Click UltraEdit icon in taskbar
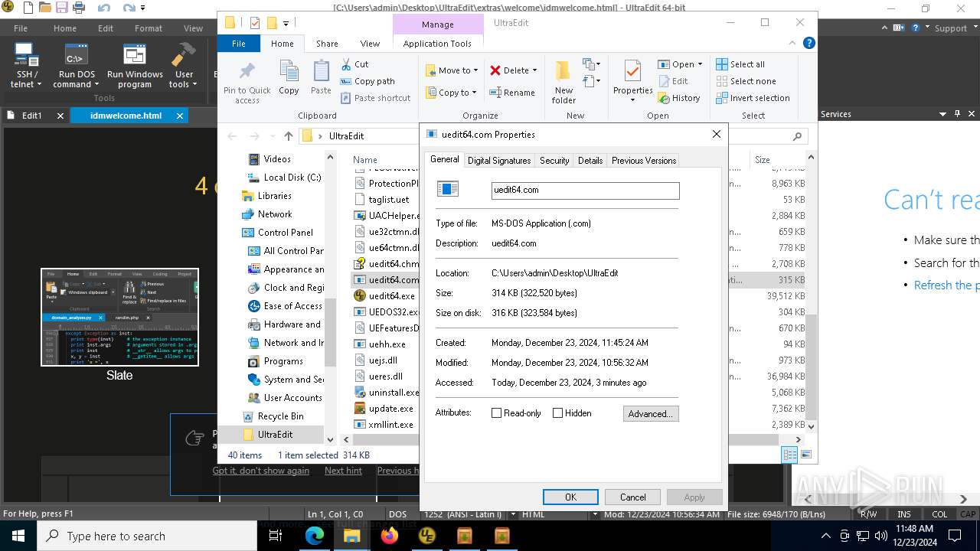Viewport: 980px width, 551px height. point(426,536)
